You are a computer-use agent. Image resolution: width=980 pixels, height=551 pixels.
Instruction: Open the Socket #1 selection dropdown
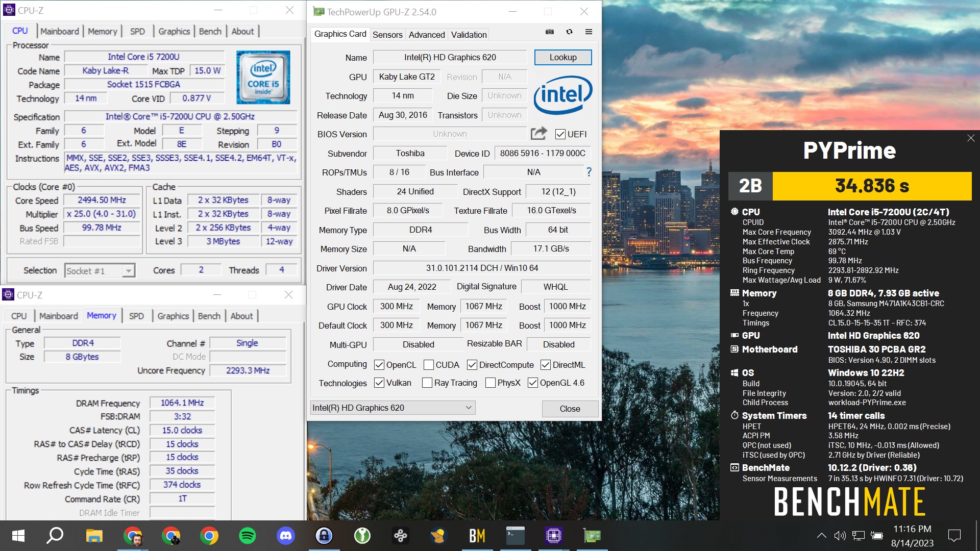[100, 270]
